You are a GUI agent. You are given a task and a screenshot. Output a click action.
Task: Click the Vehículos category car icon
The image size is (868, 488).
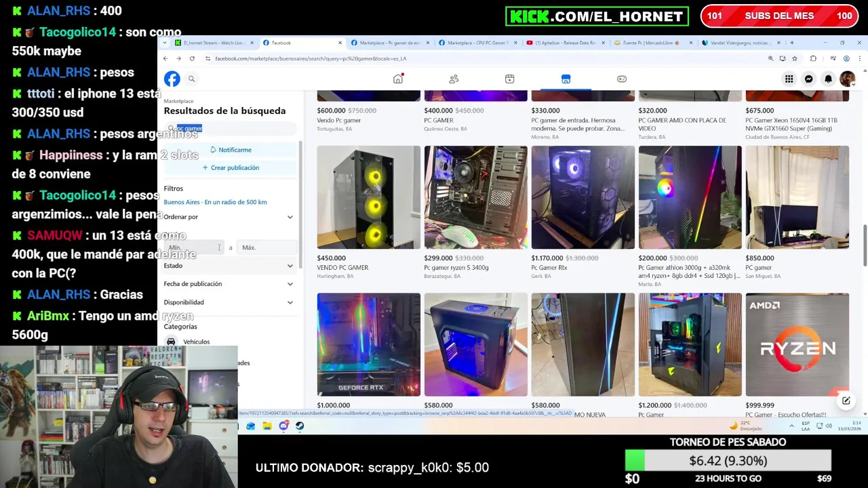(x=171, y=342)
